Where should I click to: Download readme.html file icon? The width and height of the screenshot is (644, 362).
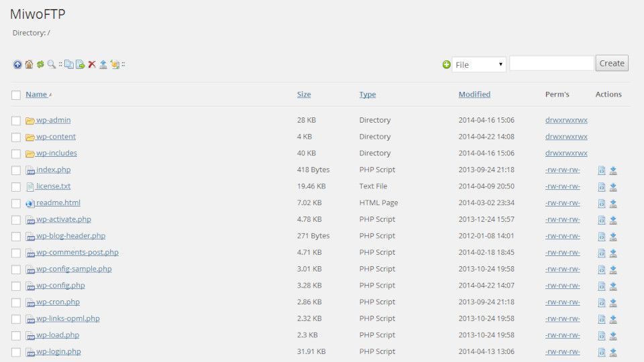tap(613, 204)
